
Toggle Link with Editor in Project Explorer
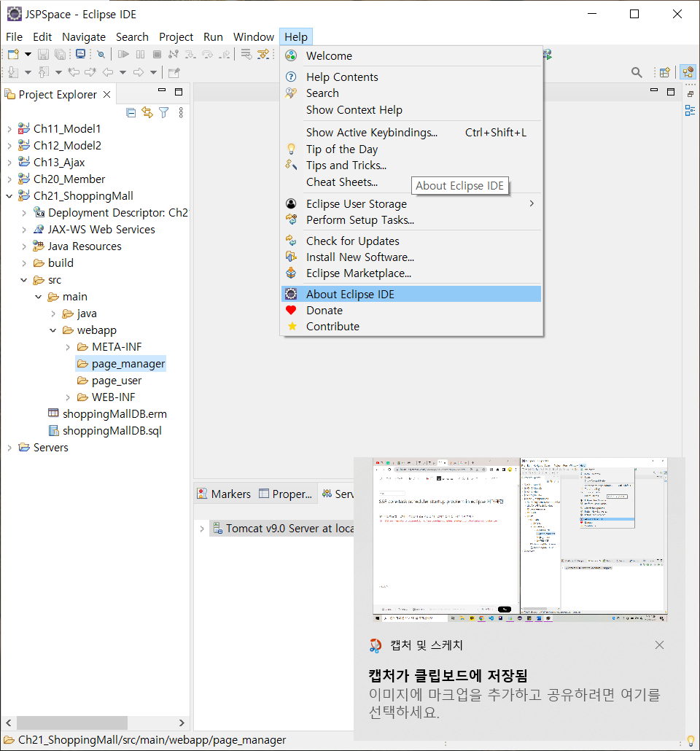pos(146,112)
